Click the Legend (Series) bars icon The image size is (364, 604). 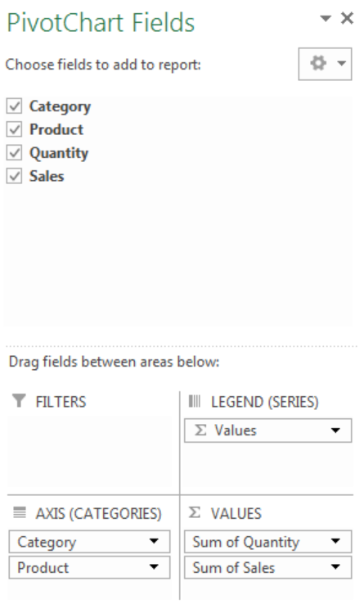(195, 401)
